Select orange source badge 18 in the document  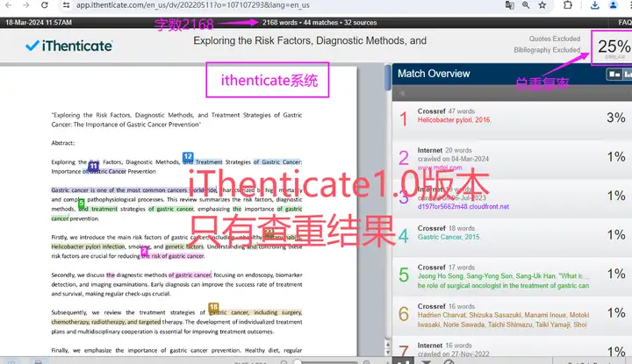click(213, 307)
